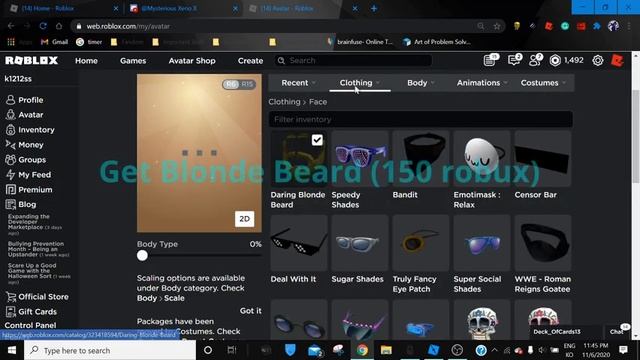640x360 pixels.
Task: Go to Home in Roblox navbar
Action: [87, 61]
